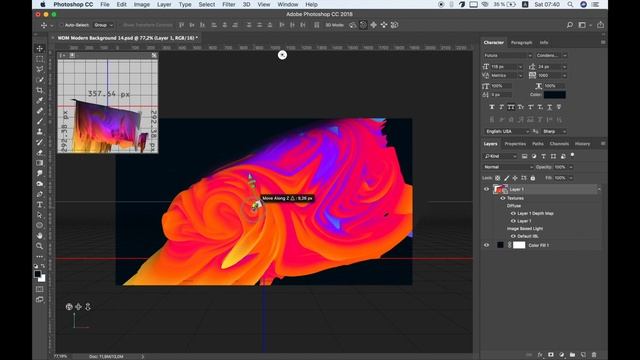
Task: Hide the Color Fill 1 layer
Action: tap(486, 245)
